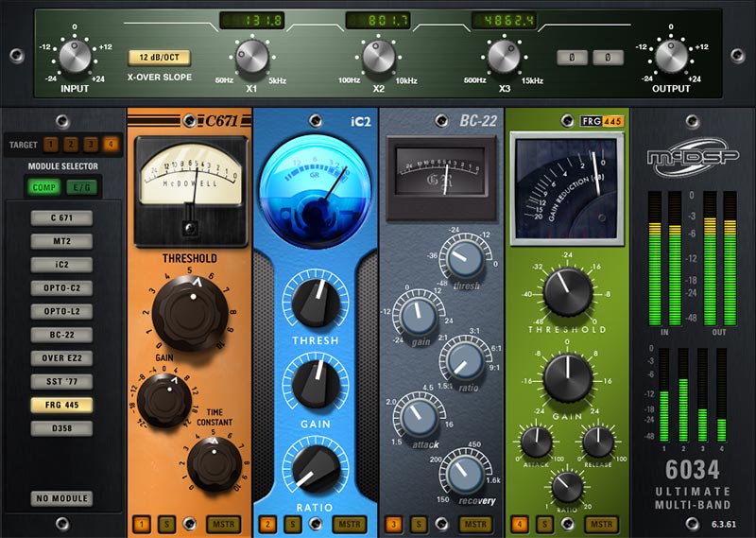Image resolution: width=756 pixels, height=538 pixels.
Task: Toggle MSTR on C671 band
Action: coord(223,524)
